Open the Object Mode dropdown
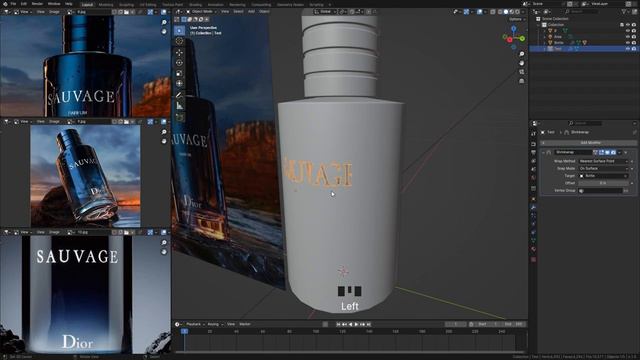Screen dimensions: 640x360 (x=202, y=11)
